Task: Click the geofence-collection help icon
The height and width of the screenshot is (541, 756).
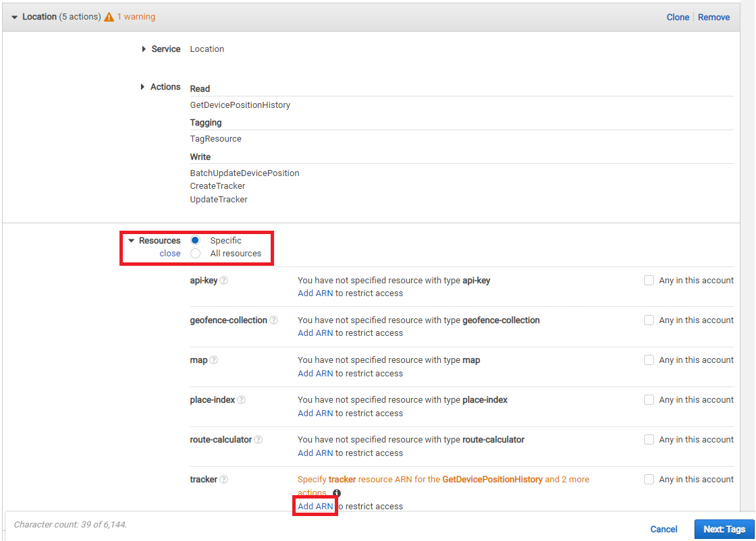Action: pyautogui.click(x=273, y=320)
